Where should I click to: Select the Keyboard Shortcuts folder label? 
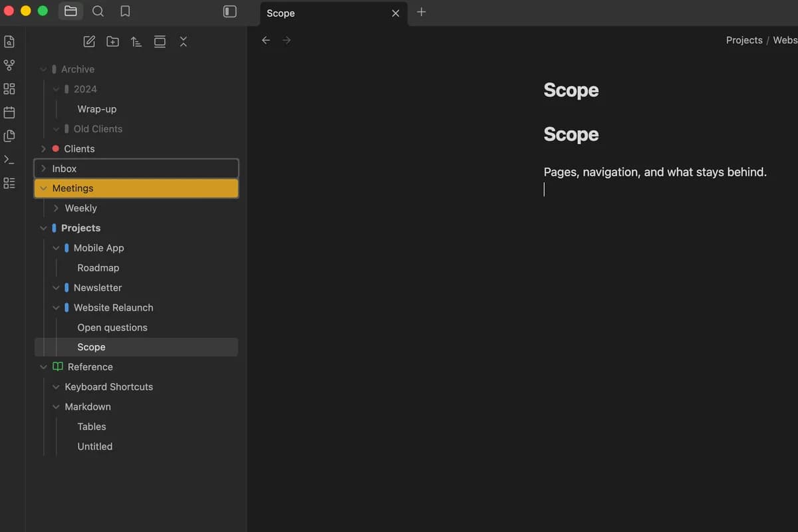pyautogui.click(x=109, y=387)
